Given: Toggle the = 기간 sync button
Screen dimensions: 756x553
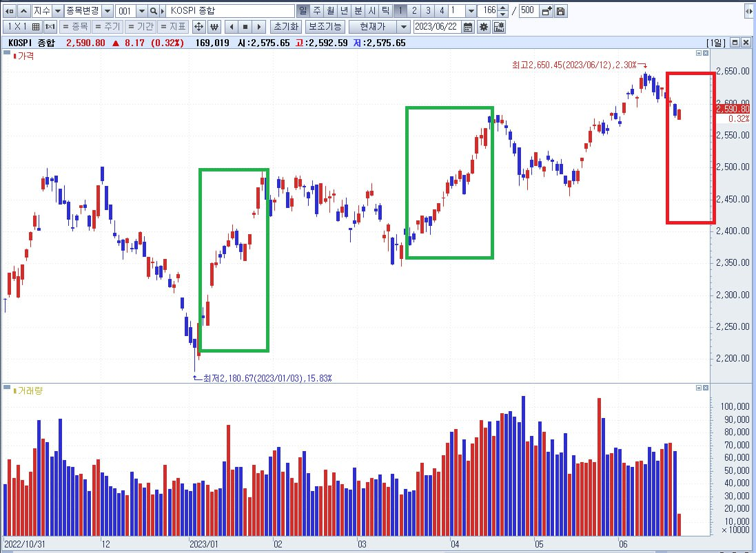Looking at the screenshot, I should [x=141, y=26].
